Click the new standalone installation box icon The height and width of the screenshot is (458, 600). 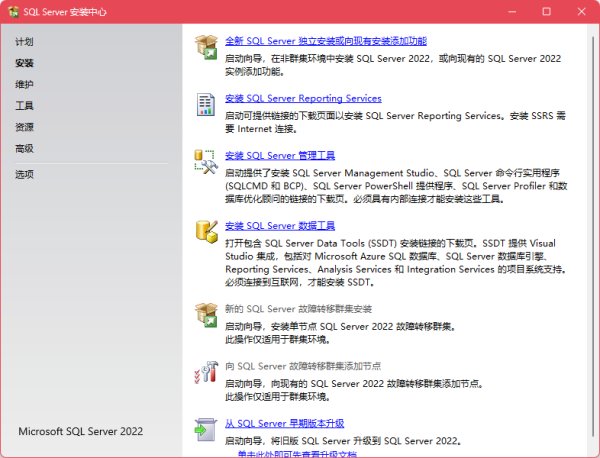pos(206,47)
